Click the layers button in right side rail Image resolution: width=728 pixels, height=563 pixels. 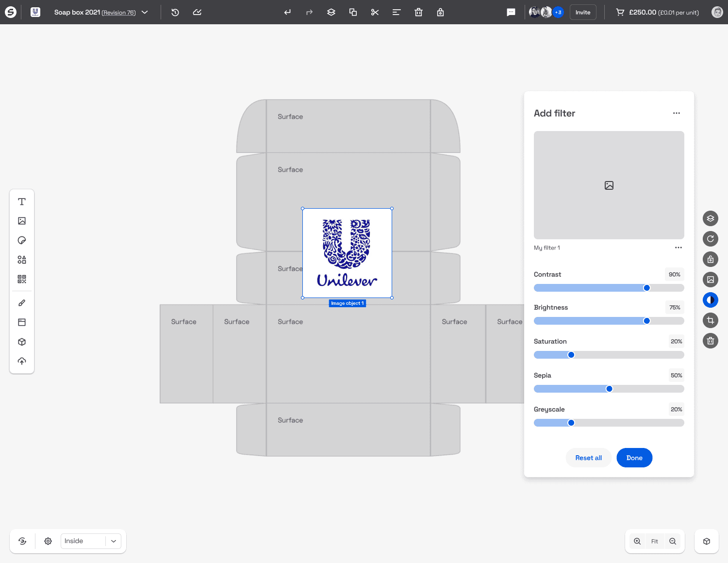[711, 218]
